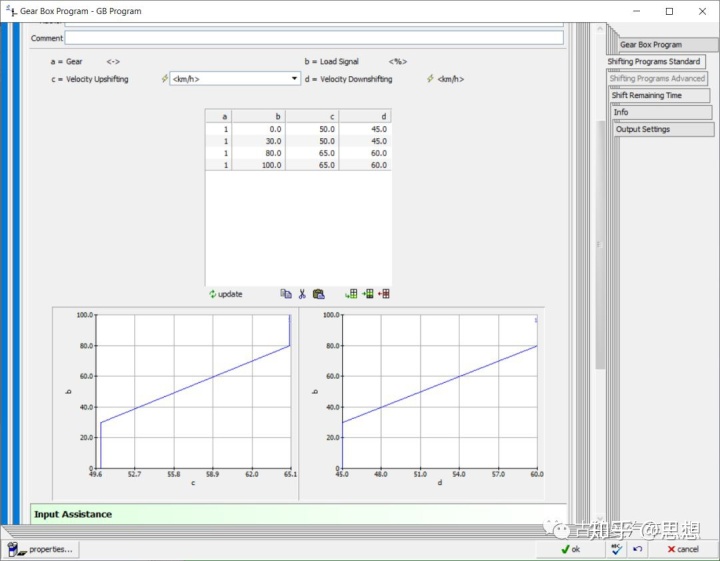720x561 pixels.
Task: Click the undo arrow icon
Action: (x=637, y=549)
